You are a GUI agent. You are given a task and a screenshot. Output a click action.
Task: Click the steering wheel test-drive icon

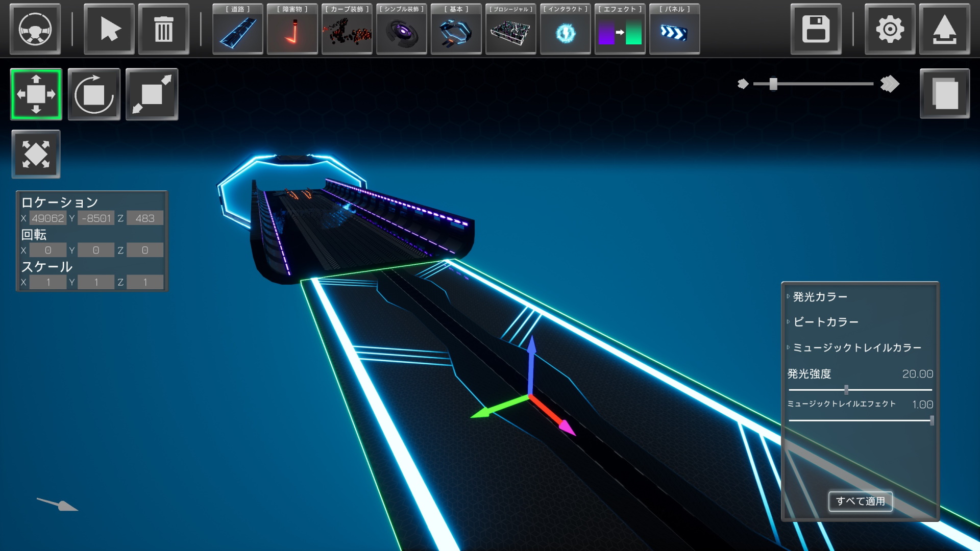(35, 29)
